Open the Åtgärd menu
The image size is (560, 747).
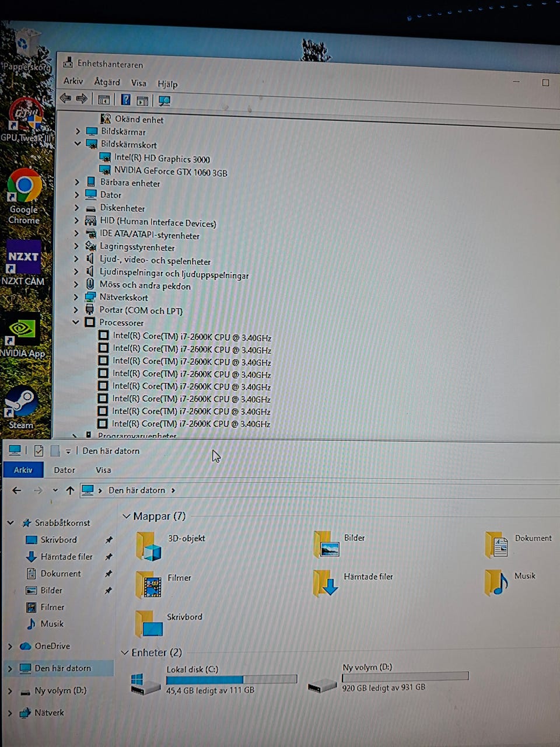click(x=107, y=82)
